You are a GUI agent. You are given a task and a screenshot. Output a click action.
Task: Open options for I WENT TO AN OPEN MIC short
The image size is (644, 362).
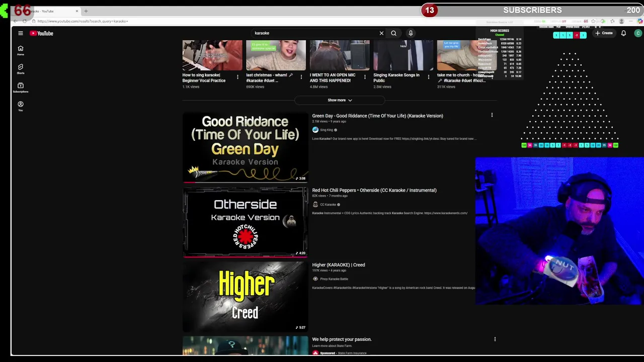(x=365, y=77)
